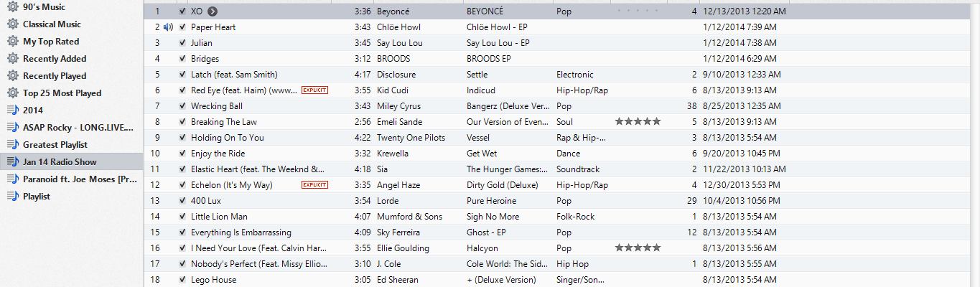This screenshot has height=287, width=980.
Task: Click the artist name Twenty One Pilots
Action: click(x=411, y=138)
